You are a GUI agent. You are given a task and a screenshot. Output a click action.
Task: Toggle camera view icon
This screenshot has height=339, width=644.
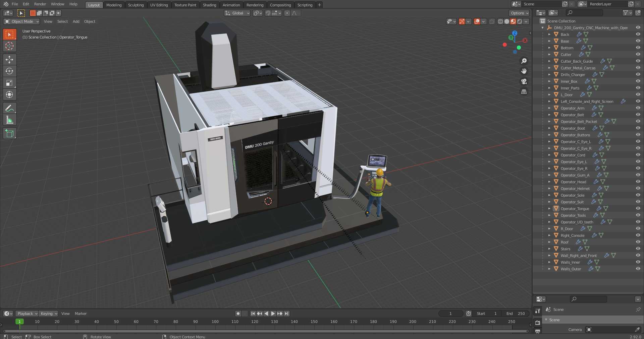pyautogui.click(x=524, y=81)
